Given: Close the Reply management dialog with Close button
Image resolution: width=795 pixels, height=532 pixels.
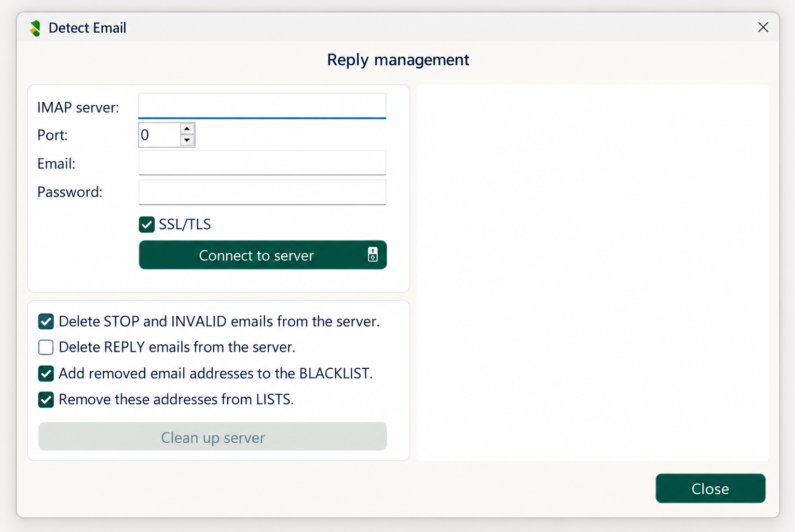Looking at the screenshot, I should click(710, 488).
